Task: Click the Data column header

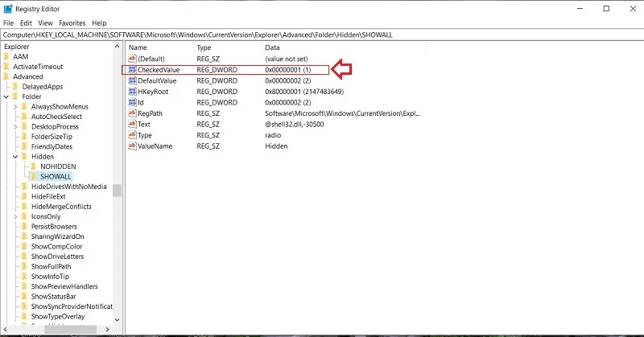Action: click(x=344, y=47)
